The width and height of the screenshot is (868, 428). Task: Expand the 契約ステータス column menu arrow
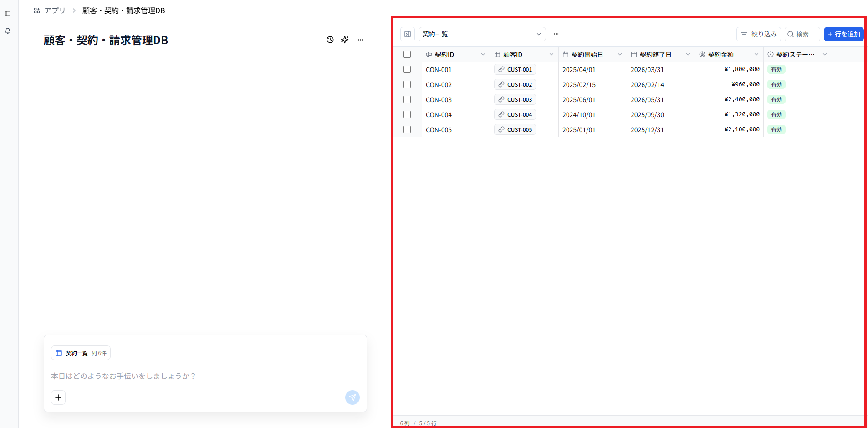click(x=825, y=54)
